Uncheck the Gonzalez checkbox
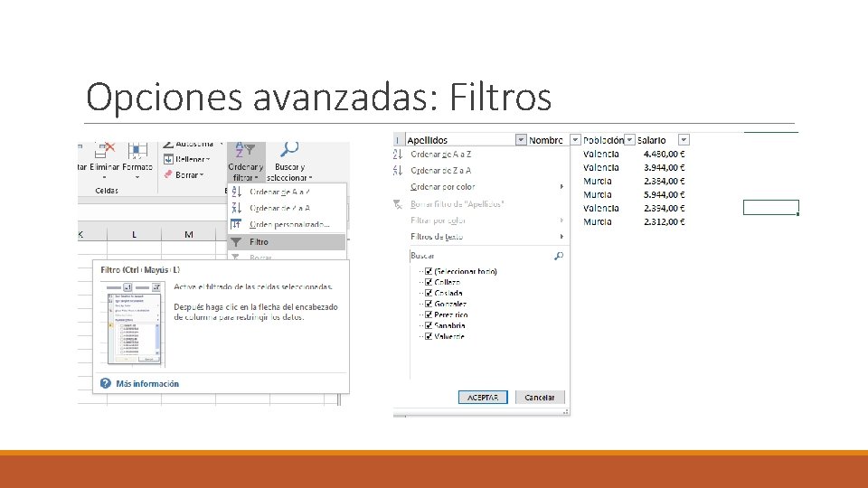The image size is (868, 488). pyautogui.click(x=429, y=304)
